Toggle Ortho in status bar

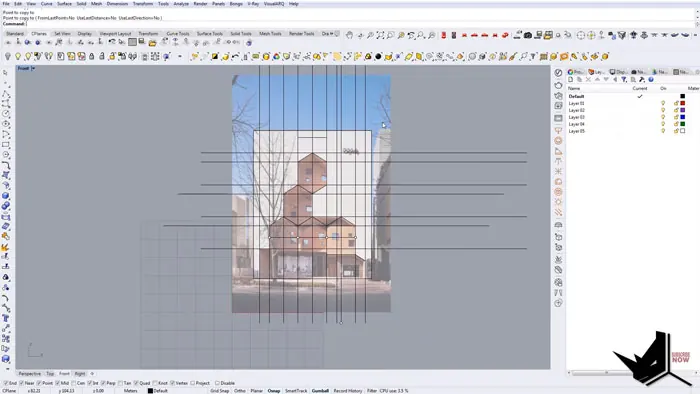click(240, 390)
